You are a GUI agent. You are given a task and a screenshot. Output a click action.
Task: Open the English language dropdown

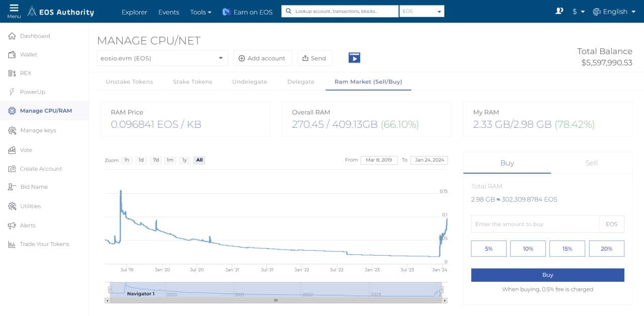point(614,12)
